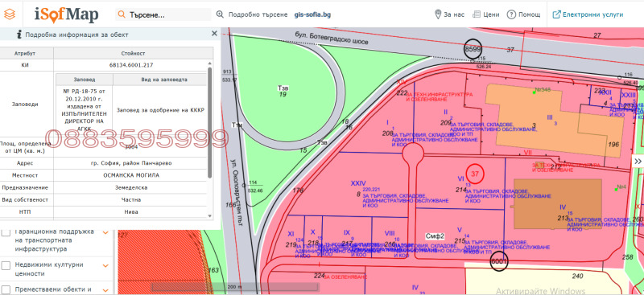Click the detailed search zoom icon
The image size is (644, 295).
tap(220, 14)
